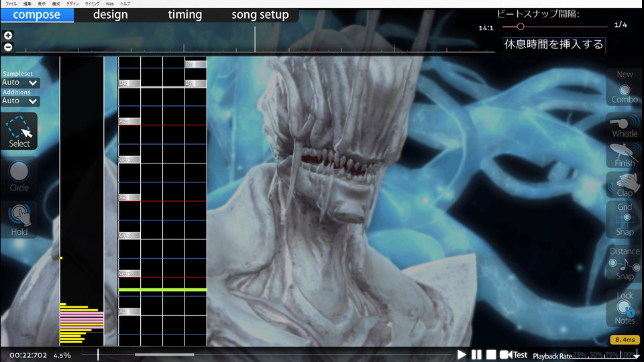Switch to the compose tab
This screenshot has height=362, width=644.
[x=37, y=15]
